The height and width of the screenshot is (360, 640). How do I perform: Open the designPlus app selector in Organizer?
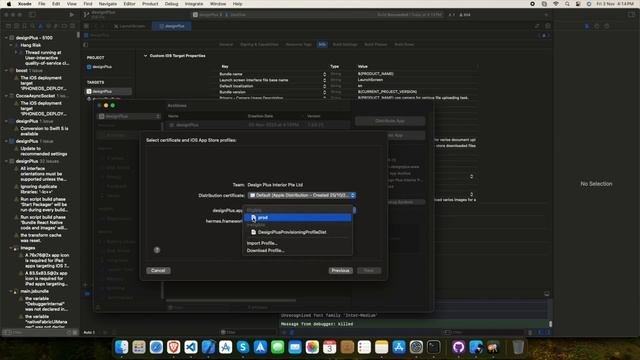tap(129, 116)
